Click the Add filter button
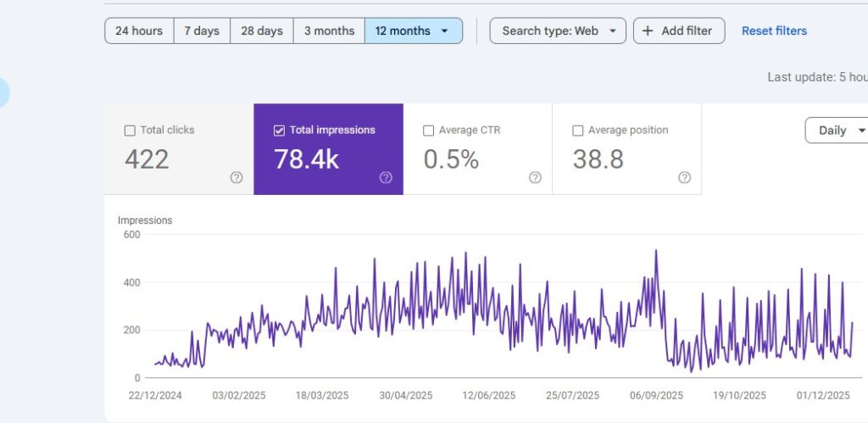The image size is (868, 423). [679, 31]
